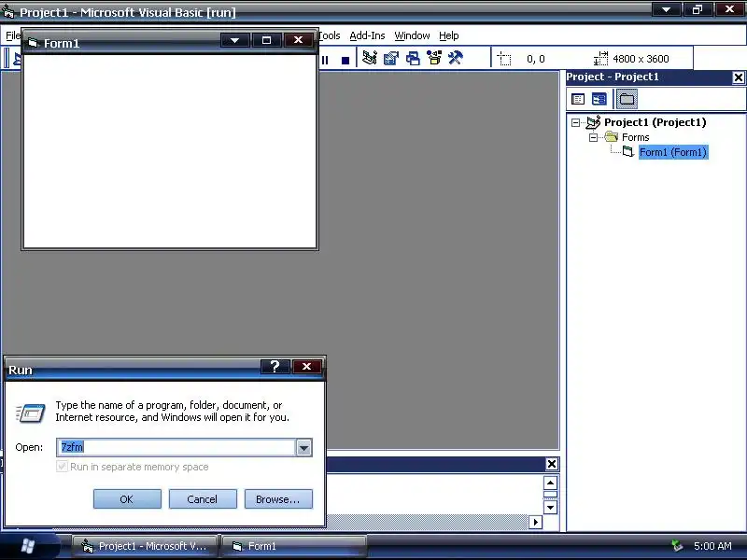Click View Code icon in Project panel
This screenshot has height=560, width=747.
tap(578, 99)
